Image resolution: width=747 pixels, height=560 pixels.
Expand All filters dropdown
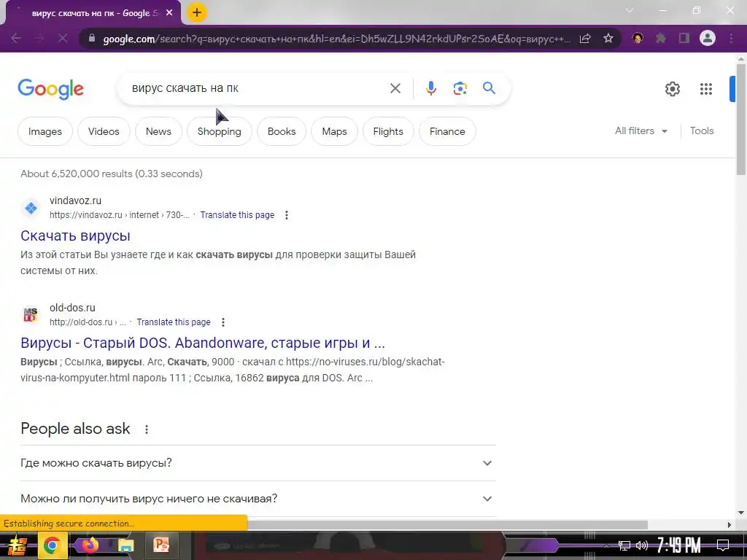(x=640, y=131)
